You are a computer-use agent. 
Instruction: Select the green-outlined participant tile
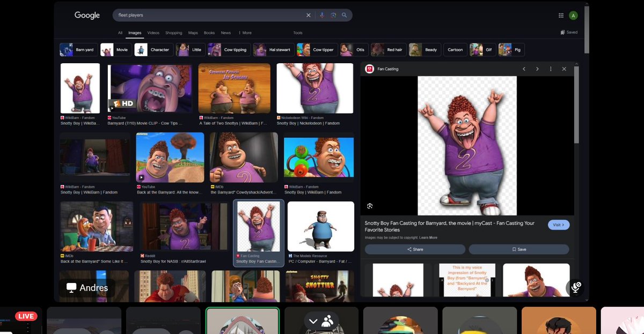pyautogui.click(x=243, y=321)
